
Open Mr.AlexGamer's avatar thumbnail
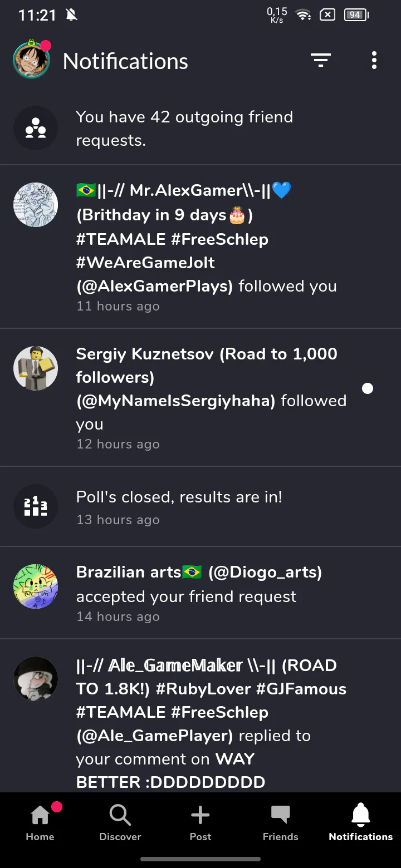click(x=36, y=205)
